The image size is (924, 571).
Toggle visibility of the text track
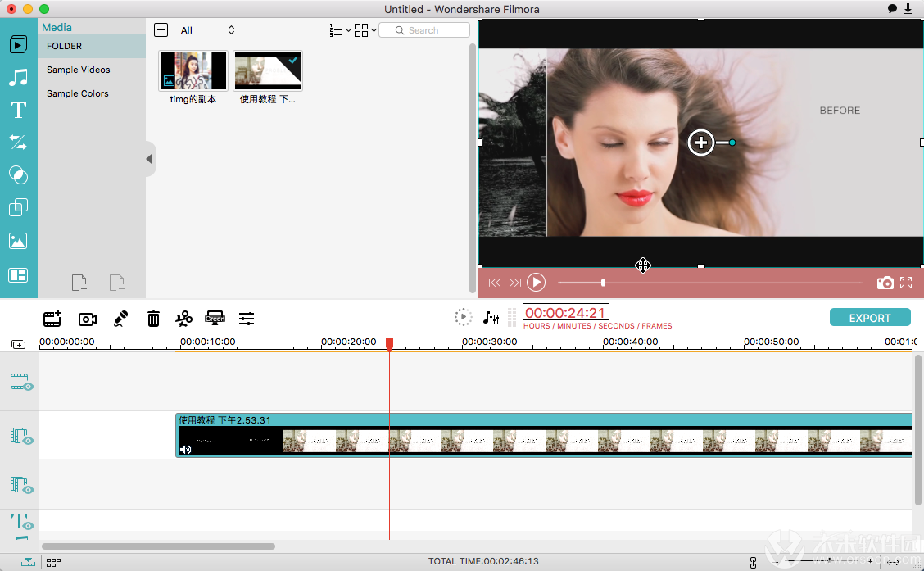coord(22,522)
